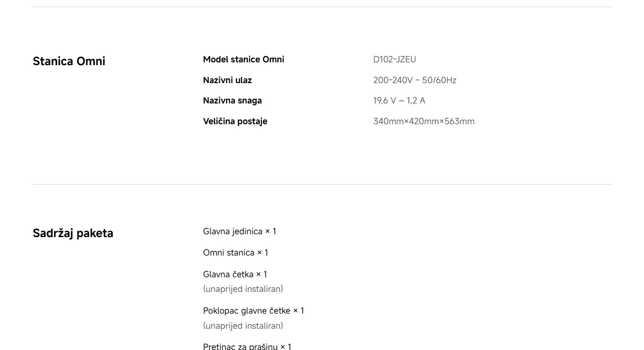The width and height of the screenshot is (644, 350).
Task: Click the Sadržaj paketa section heading
Action: (73, 233)
